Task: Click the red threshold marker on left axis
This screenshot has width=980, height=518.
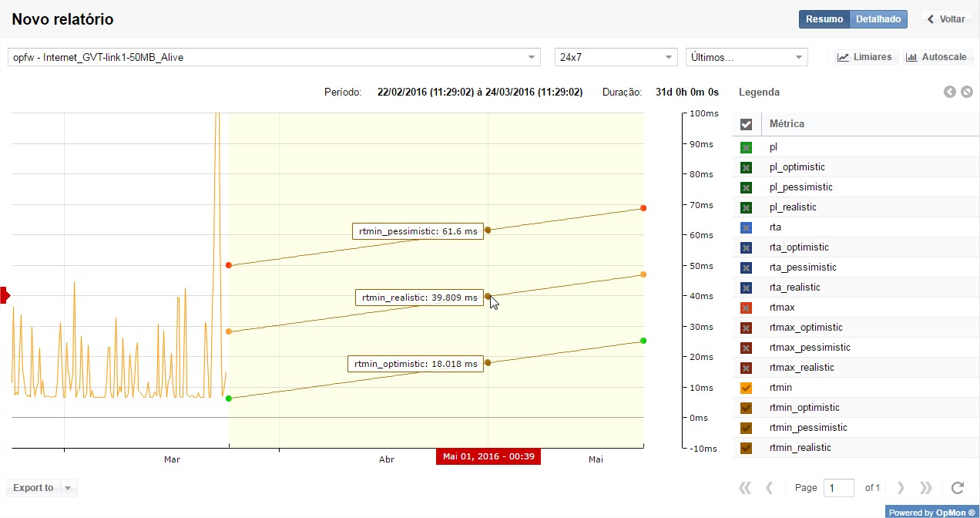Action: (5, 294)
